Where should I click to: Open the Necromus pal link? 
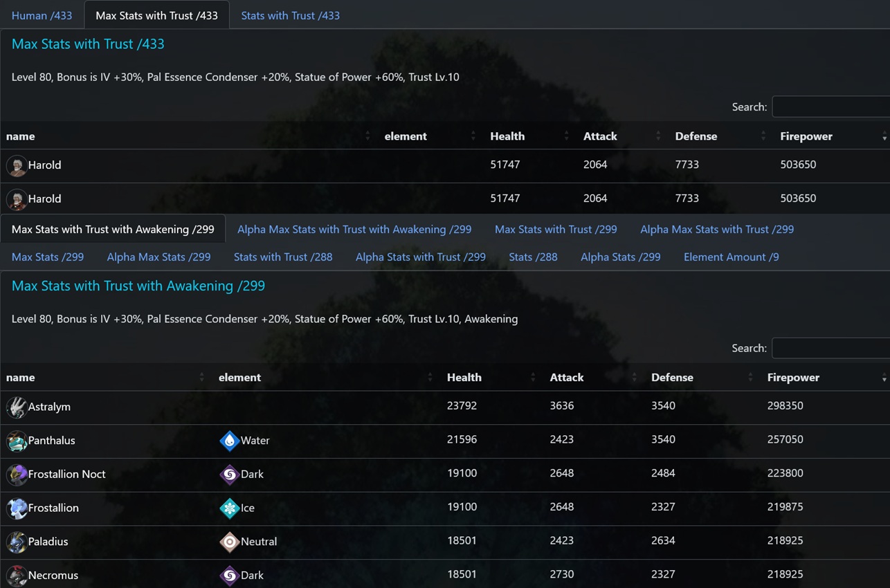[53, 576]
